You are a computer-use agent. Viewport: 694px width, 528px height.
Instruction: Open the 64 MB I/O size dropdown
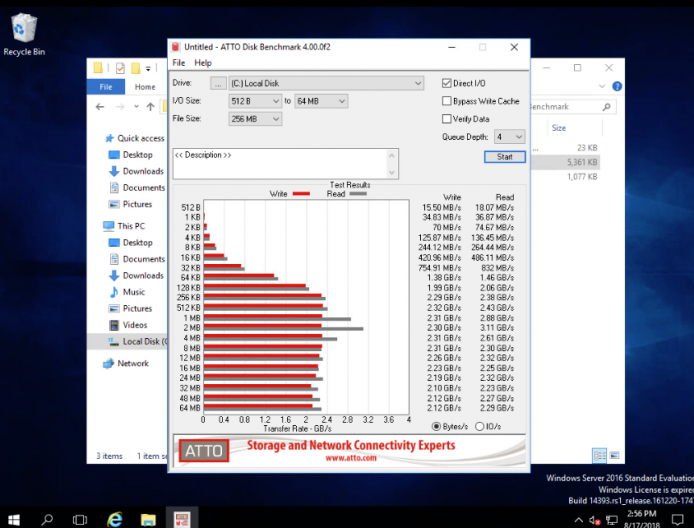click(321, 101)
